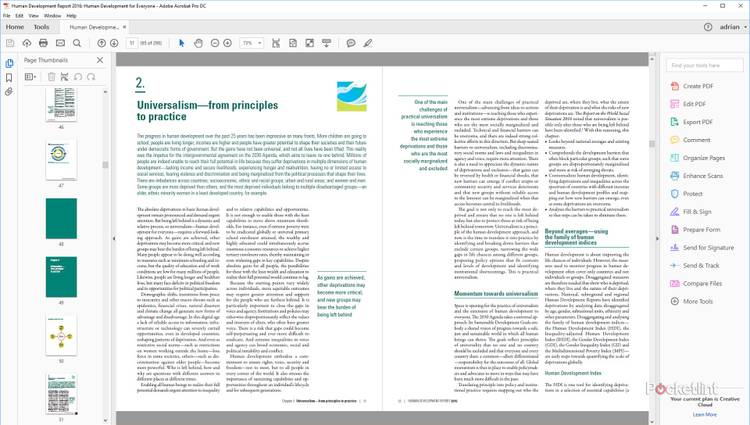Click the fit one full page icon
The image size is (750, 425).
point(293,43)
